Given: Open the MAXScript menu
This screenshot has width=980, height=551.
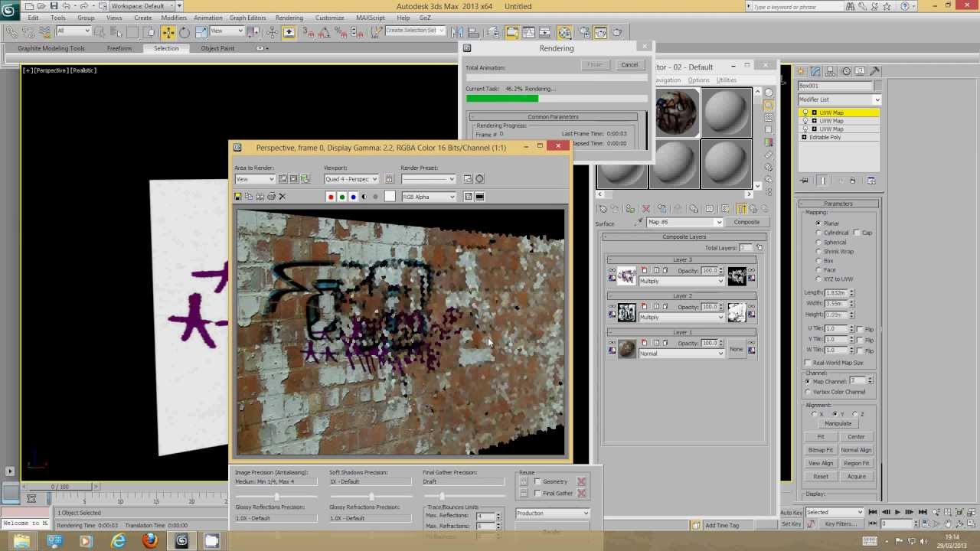Looking at the screenshot, I should (371, 18).
